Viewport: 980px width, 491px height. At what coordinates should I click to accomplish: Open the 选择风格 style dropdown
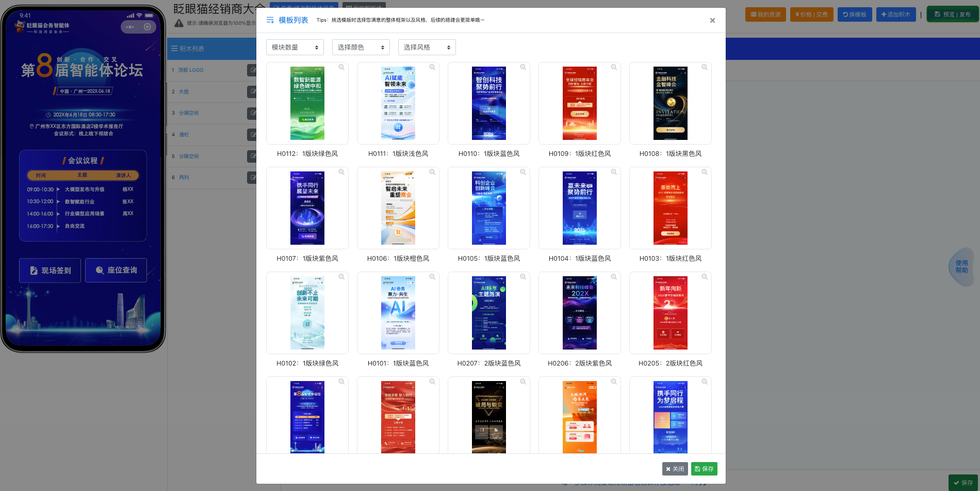427,47
